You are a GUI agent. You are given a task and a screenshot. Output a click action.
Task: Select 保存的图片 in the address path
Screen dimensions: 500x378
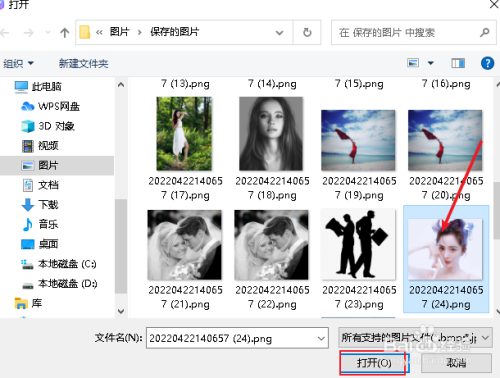click(x=175, y=32)
